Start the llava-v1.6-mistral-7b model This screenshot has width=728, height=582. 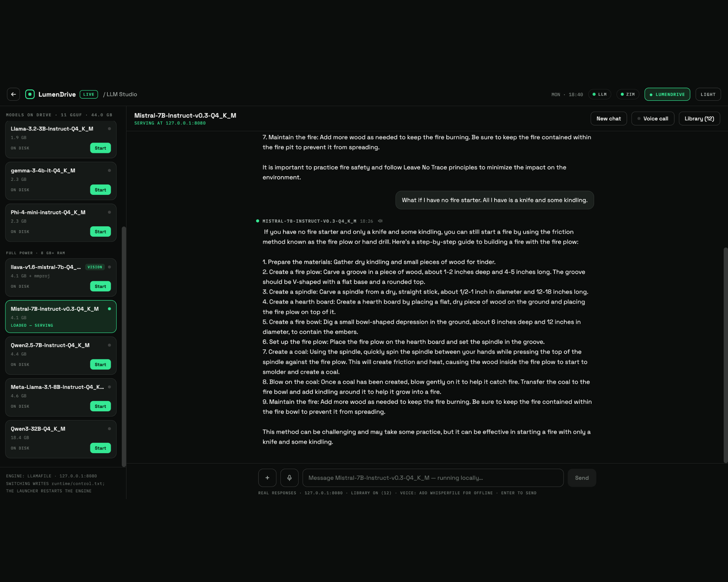(x=100, y=286)
